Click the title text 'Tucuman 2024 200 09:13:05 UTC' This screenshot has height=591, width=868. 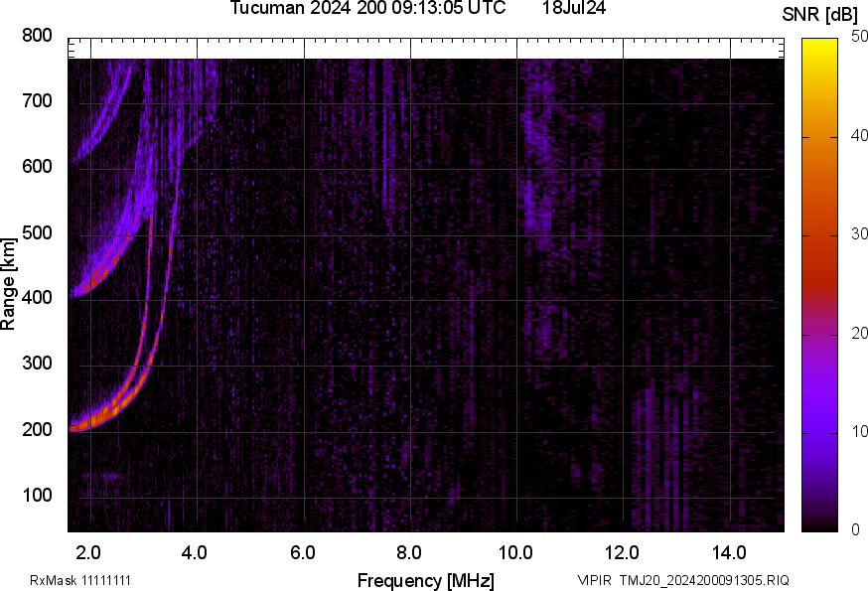click(367, 8)
